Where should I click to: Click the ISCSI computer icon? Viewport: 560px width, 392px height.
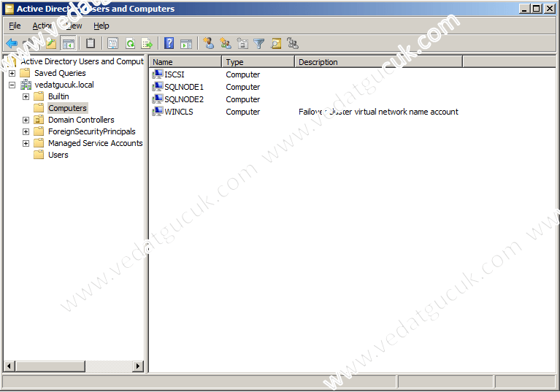(158, 74)
